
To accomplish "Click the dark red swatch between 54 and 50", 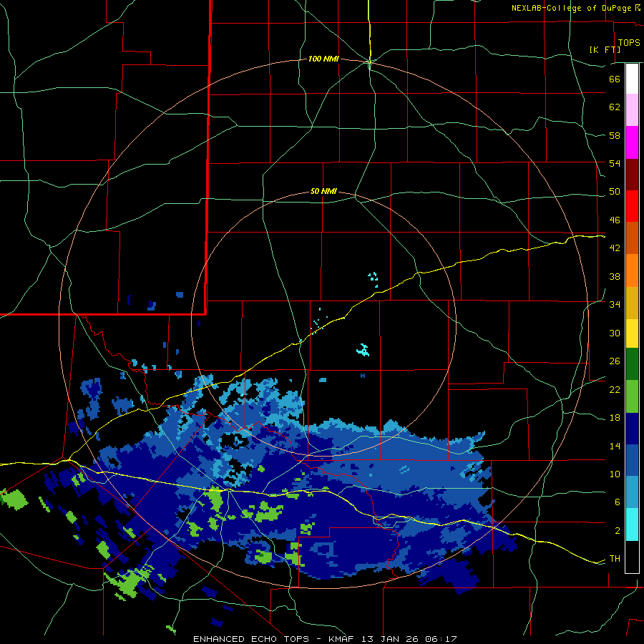I will coord(632,175).
